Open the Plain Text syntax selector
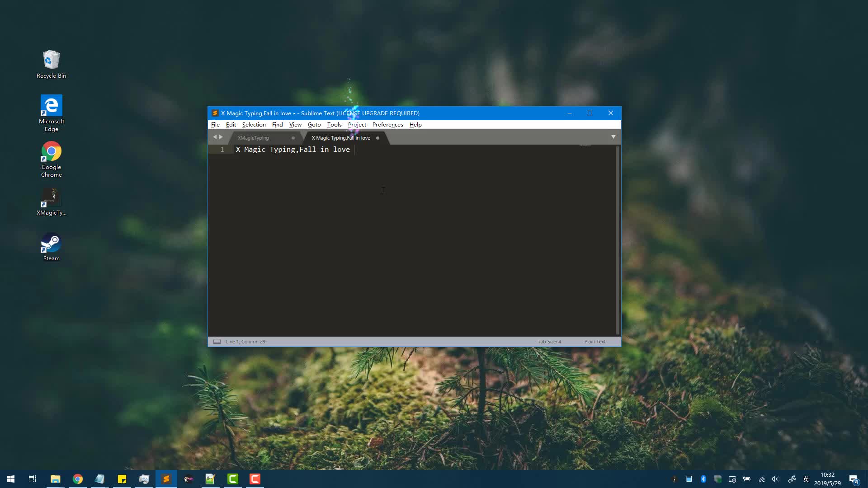 tap(594, 342)
